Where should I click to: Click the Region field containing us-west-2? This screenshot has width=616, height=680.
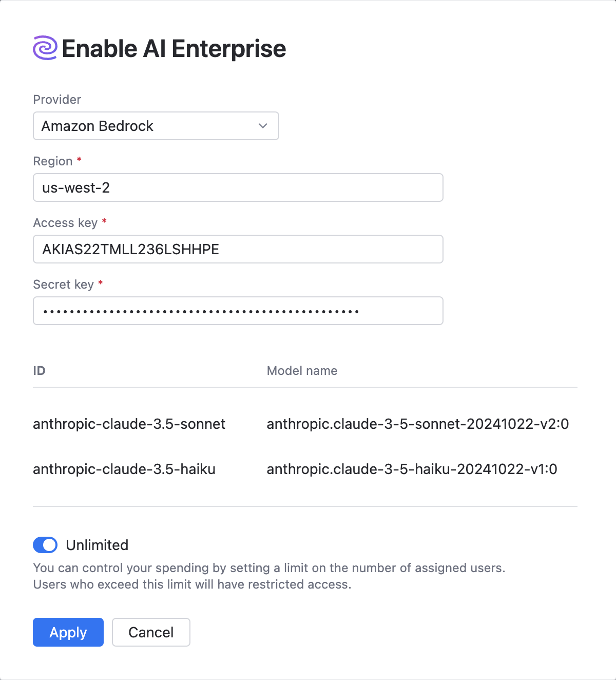[x=238, y=187]
